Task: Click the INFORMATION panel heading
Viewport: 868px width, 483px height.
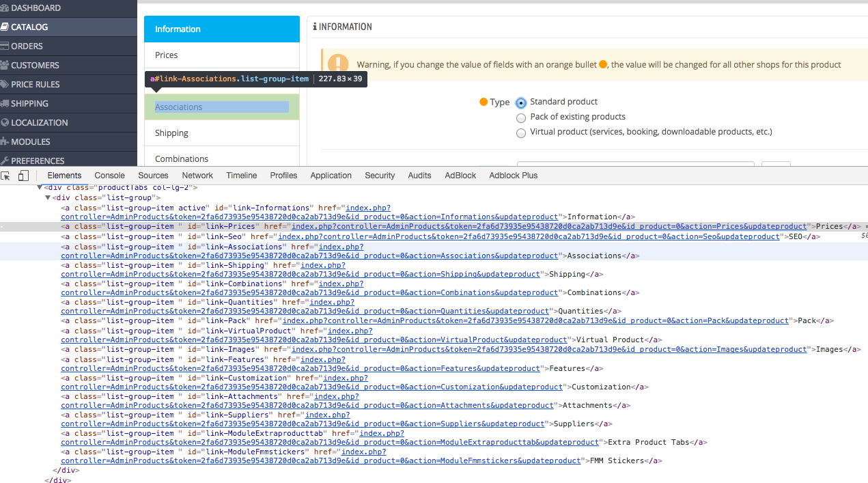Action: 343,27
